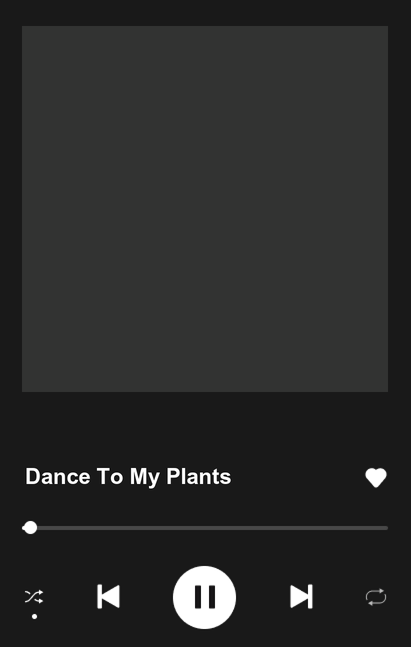The height and width of the screenshot is (647, 411).
Task: Jump near the end of the song timeline
Action: (x=378, y=528)
